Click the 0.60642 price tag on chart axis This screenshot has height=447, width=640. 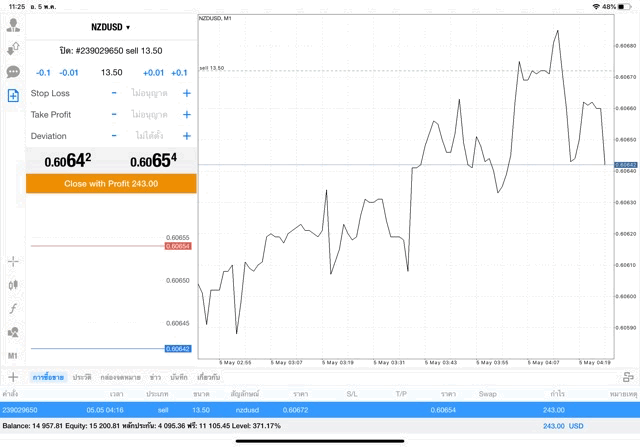pos(626,165)
